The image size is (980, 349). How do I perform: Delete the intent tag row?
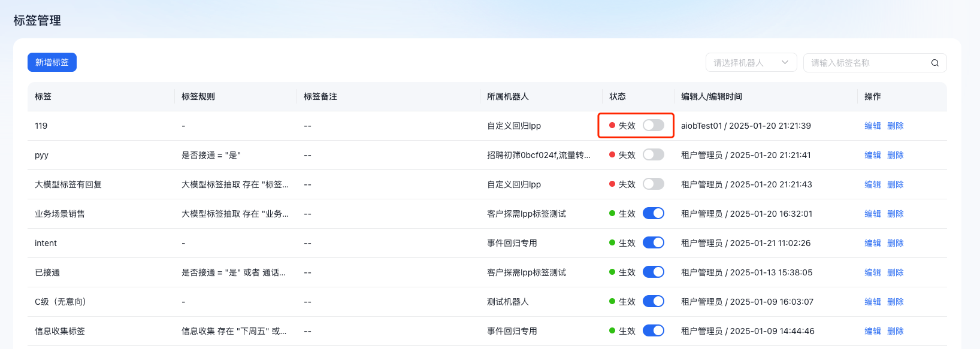[x=895, y=243]
